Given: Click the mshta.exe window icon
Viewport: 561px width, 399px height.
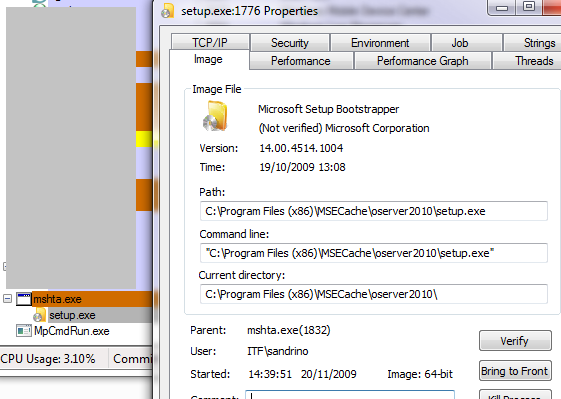Looking at the screenshot, I should click(24, 299).
